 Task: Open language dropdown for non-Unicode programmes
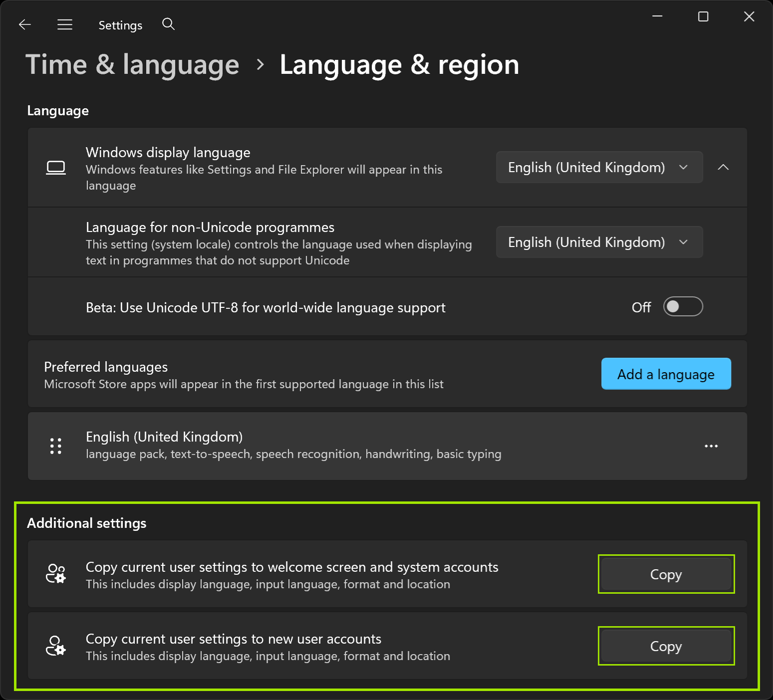598,242
